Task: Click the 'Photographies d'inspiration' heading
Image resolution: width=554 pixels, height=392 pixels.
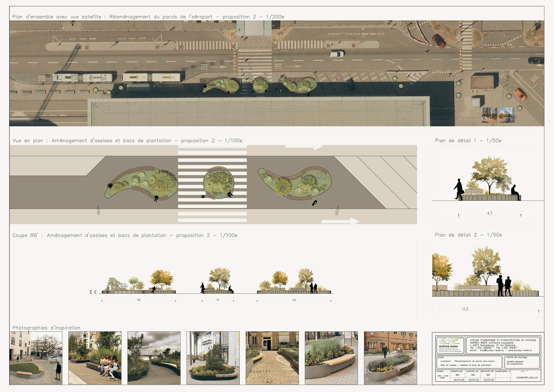Action: [x=46, y=328]
